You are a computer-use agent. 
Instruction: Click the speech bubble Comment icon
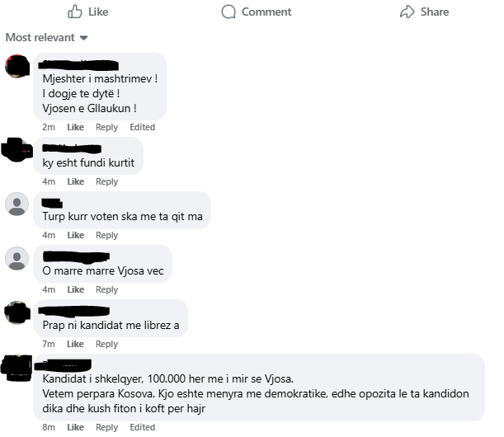point(228,12)
